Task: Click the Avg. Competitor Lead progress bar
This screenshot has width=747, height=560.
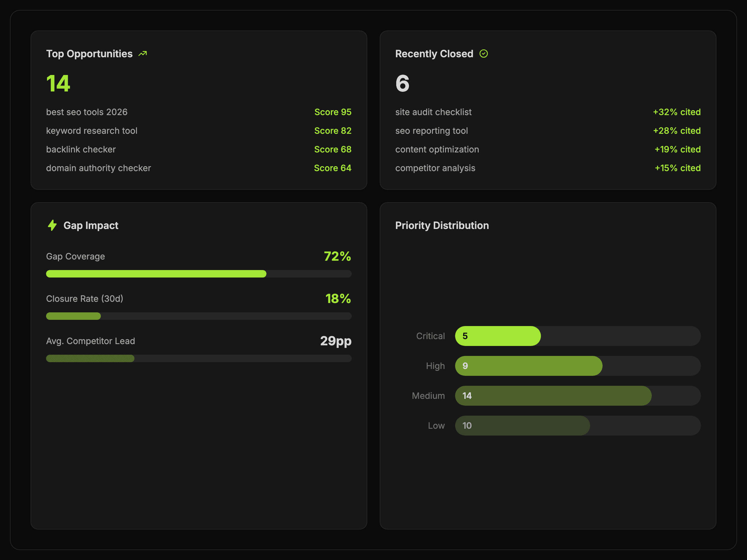Action: pos(199,358)
